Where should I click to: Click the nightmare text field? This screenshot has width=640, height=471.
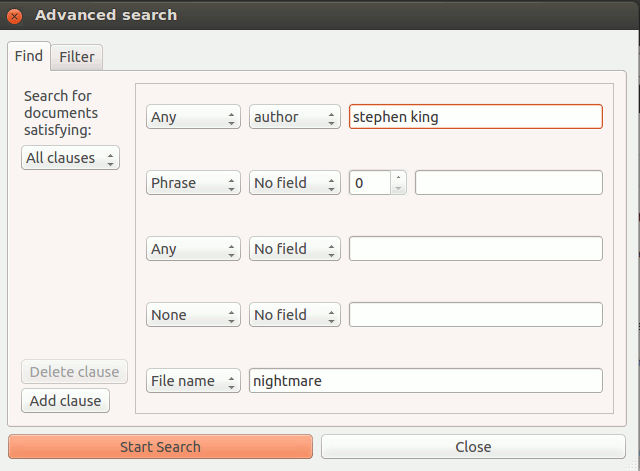(x=426, y=381)
